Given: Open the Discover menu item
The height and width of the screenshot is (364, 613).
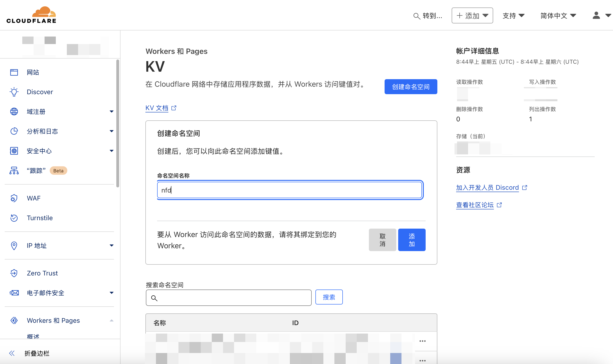Looking at the screenshot, I should 40,92.
